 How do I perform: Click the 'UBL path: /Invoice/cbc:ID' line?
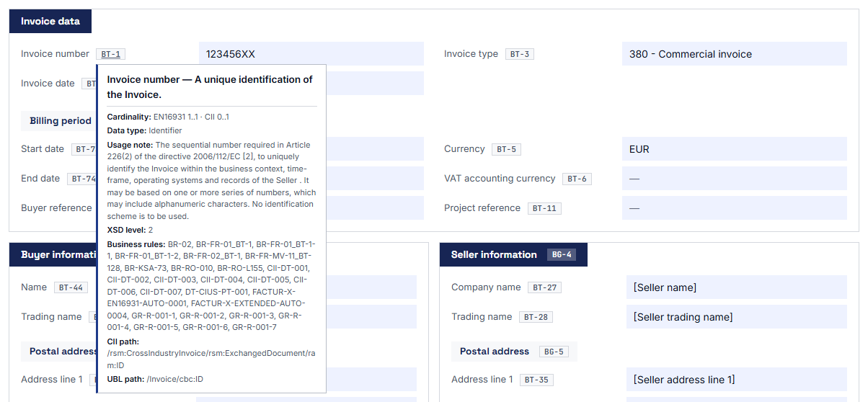[x=155, y=379]
